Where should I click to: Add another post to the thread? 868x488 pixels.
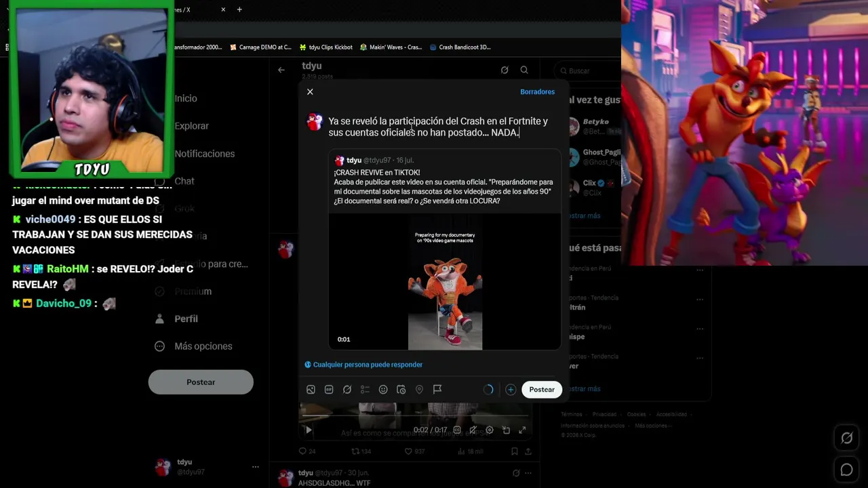[511, 390]
